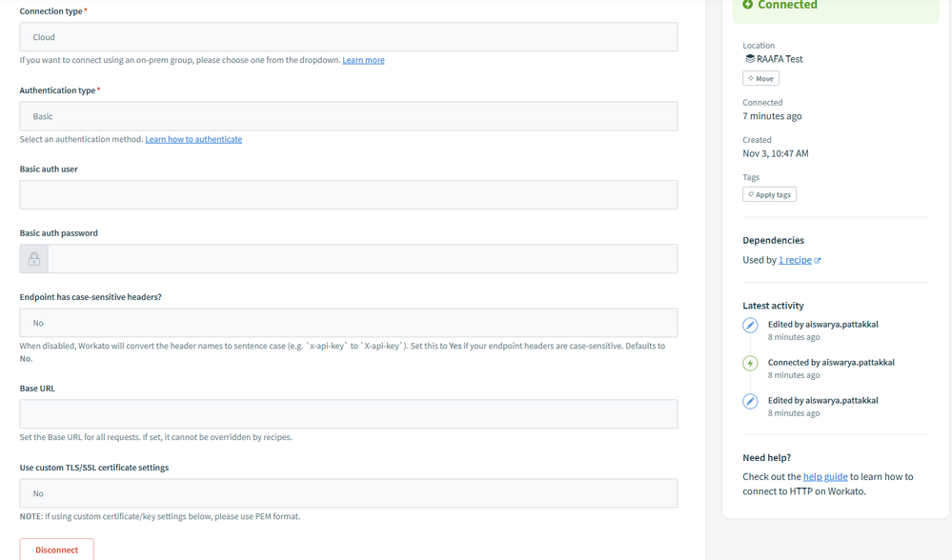
Task: Click the lock icon beside password field
Action: tap(34, 259)
